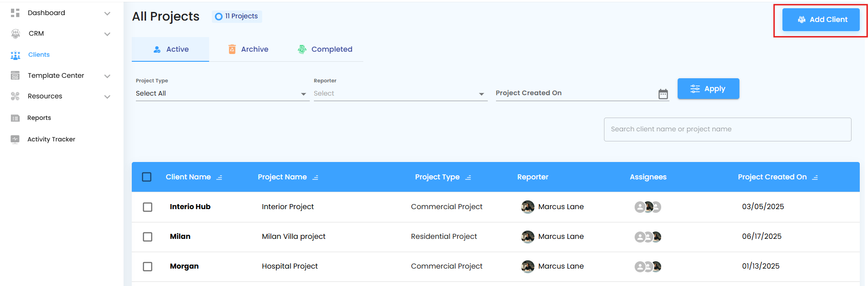Screen dimensions: 868x286
Task: Expand the Template Center menu chevron
Action: pos(108,76)
